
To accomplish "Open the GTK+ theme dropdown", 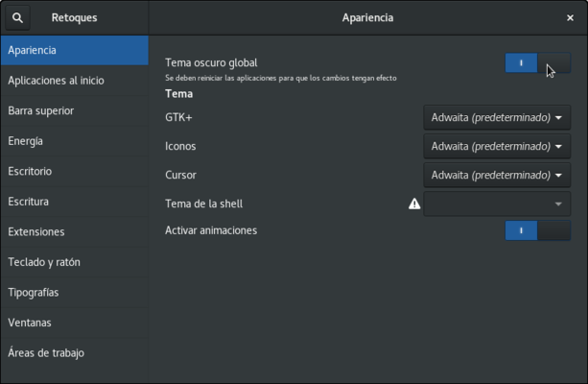I will pyautogui.click(x=497, y=117).
